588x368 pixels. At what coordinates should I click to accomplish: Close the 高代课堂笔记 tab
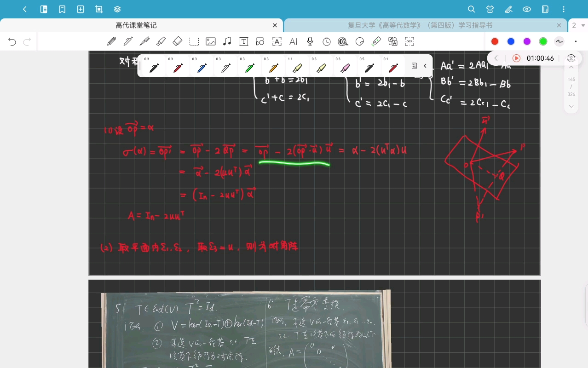click(x=275, y=26)
